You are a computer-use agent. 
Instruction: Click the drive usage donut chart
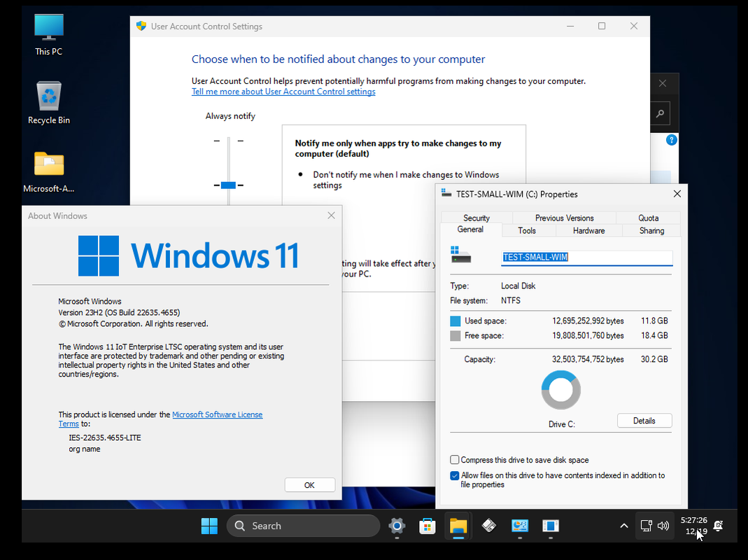tap(560, 390)
